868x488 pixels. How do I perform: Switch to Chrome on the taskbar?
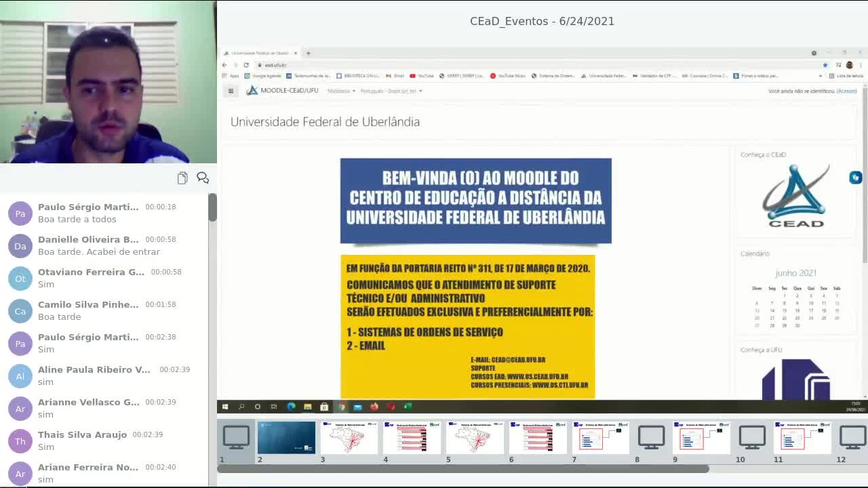[x=341, y=407]
